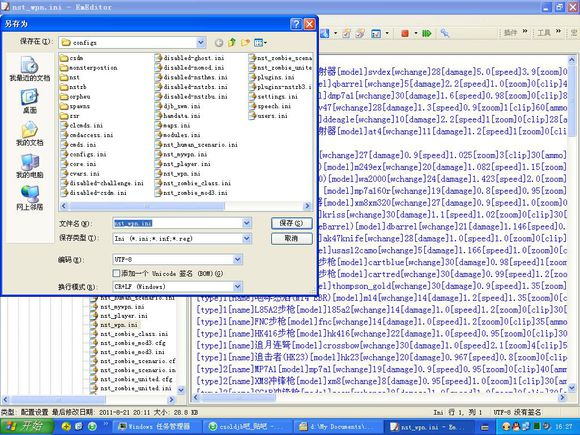This screenshot has height=435, width=580.
Task: Click the window layout icon in EmEditor toolbar
Action: tap(376, 33)
